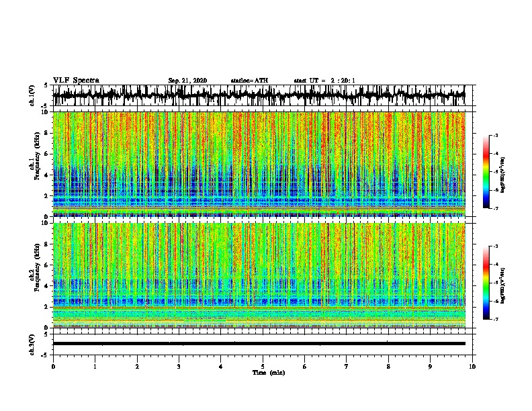Click the ch.2 color bar units label
Screen dimensions: 532x411
pyautogui.click(x=503, y=286)
